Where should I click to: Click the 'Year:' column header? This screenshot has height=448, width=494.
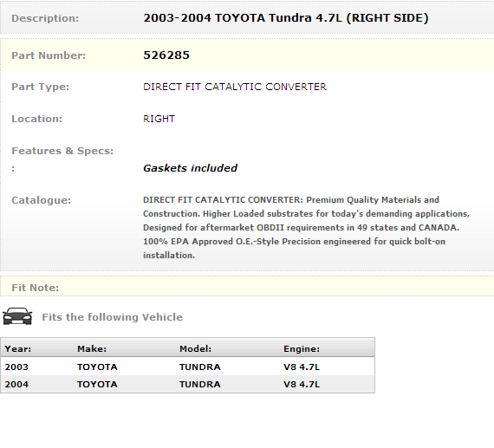[x=18, y=348]
